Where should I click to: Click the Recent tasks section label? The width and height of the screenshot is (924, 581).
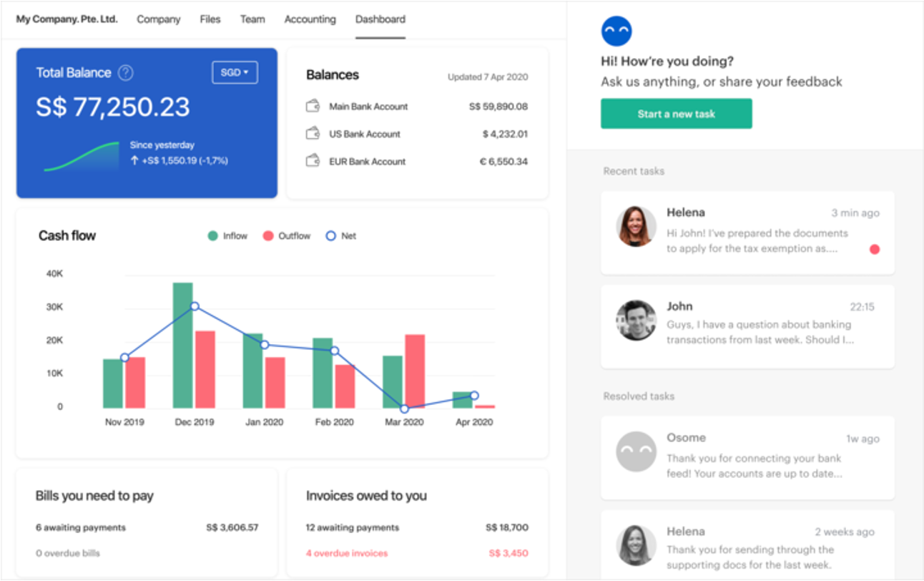(634, 171)
